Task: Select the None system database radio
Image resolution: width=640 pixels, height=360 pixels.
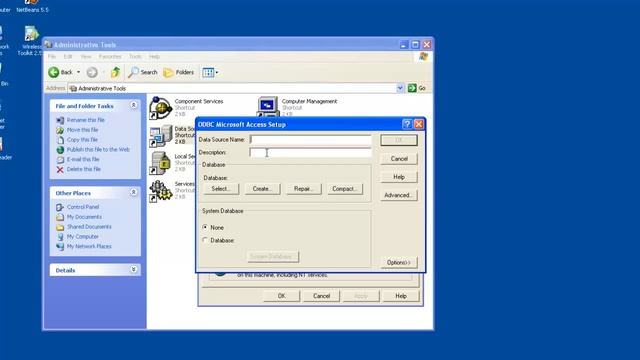Action: pos(205,227)
